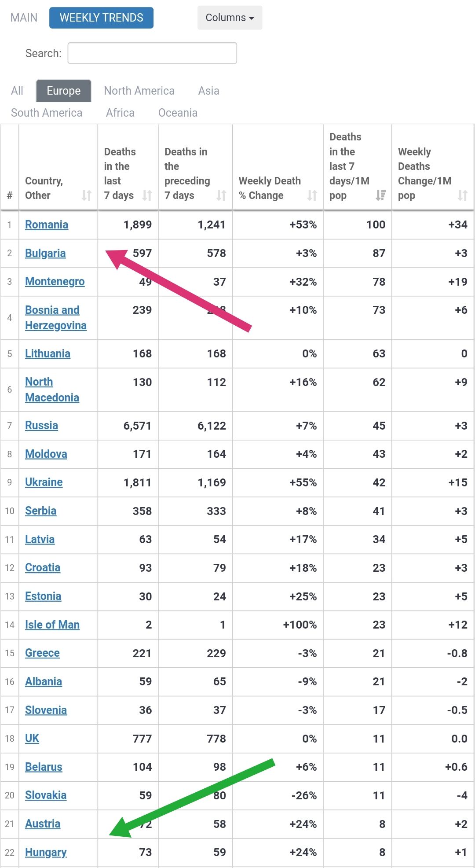Open the Hungary country link
Viewport: 475px width, 868px height.
46,852
